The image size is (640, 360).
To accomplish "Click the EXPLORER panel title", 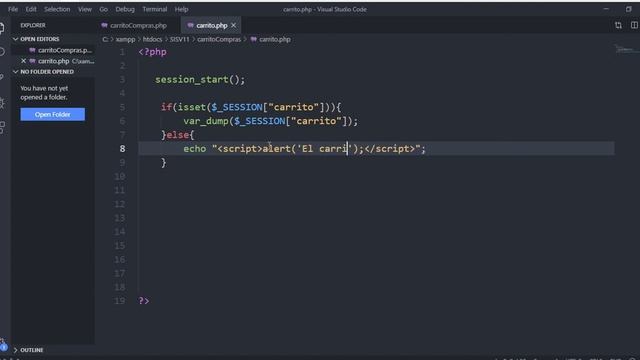I will point(33,25).
